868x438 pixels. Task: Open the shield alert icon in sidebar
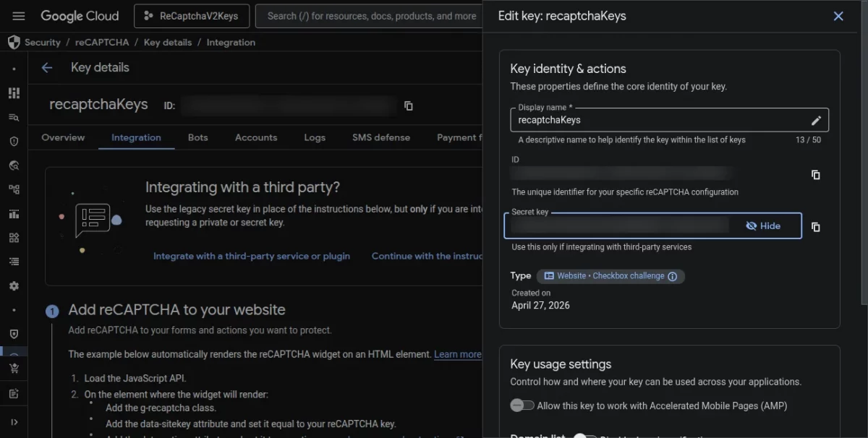tap(14, 141)
